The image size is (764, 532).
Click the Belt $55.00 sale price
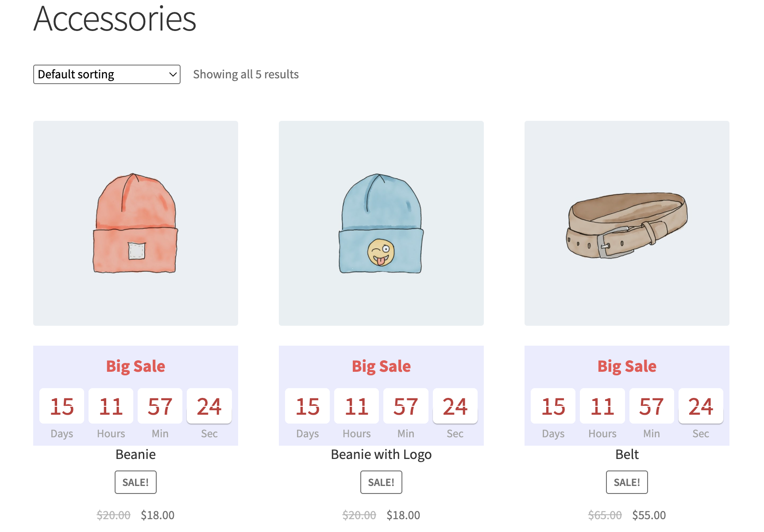[649, 515]
